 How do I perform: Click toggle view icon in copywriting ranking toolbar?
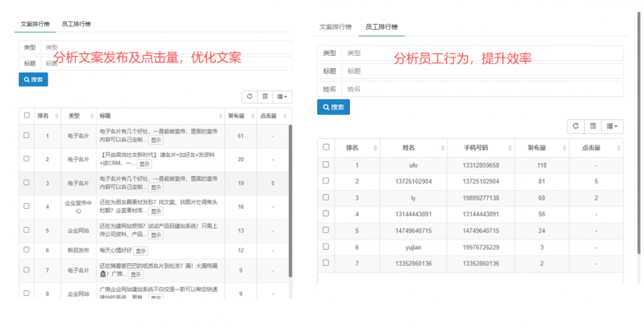pyautogui.click(x=265, y=96)
